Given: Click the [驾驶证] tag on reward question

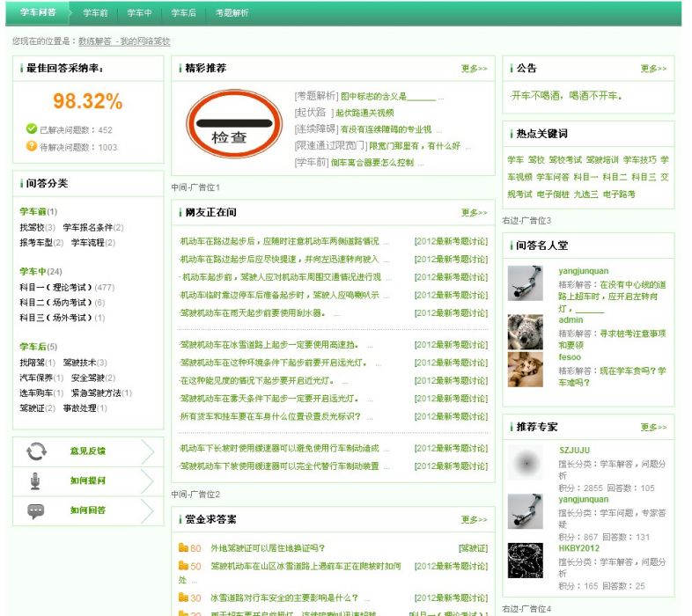Looking at the screenshot, I should (x=473, y=548).
